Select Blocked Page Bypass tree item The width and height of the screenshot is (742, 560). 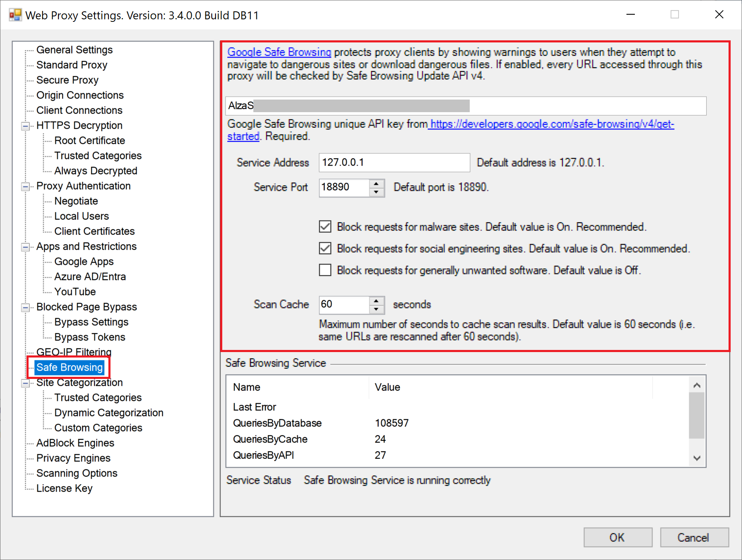click(87, 307)
